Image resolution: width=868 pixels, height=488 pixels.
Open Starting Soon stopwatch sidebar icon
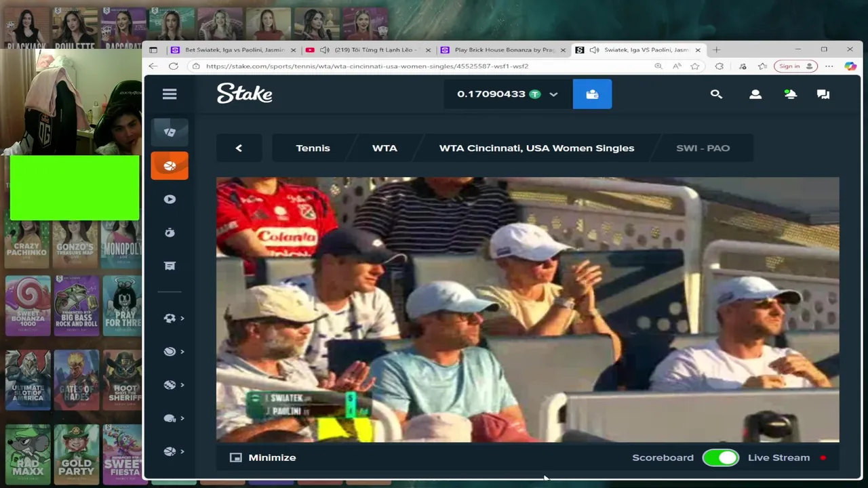[x=170, y=232]
